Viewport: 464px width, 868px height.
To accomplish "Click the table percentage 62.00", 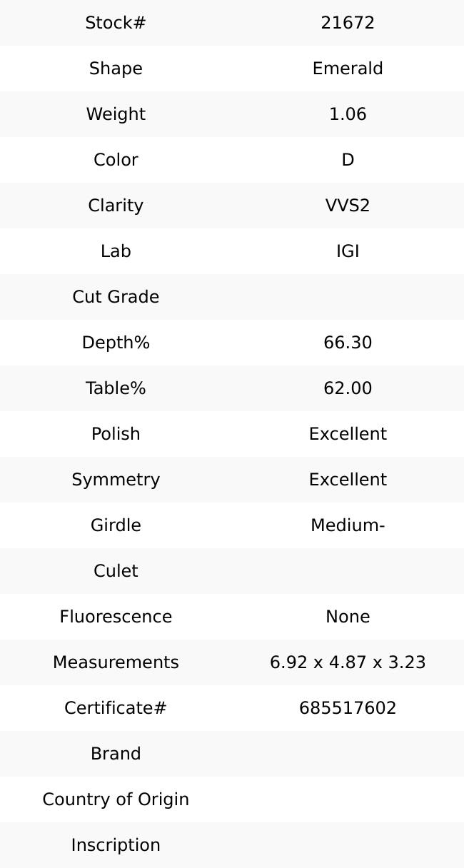I will coord(348,388).
